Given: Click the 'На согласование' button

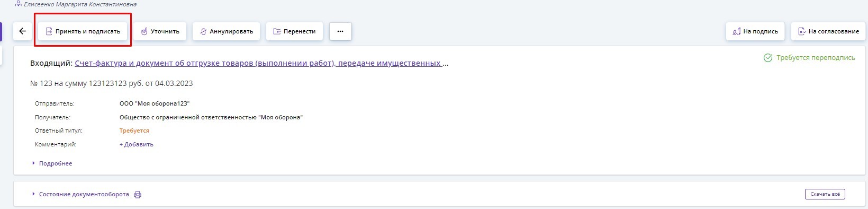Looking at the screenshot, I should 828,31.
